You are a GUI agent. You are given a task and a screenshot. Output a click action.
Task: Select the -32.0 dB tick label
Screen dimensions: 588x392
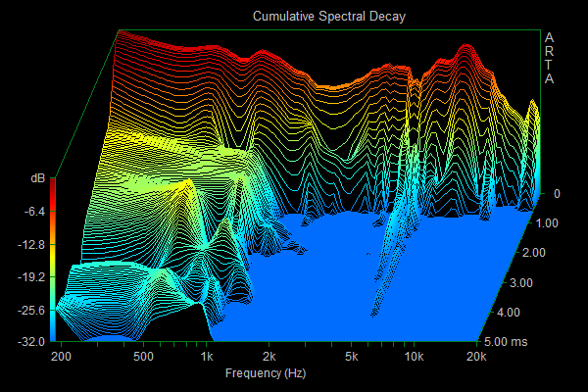point(30,342)
